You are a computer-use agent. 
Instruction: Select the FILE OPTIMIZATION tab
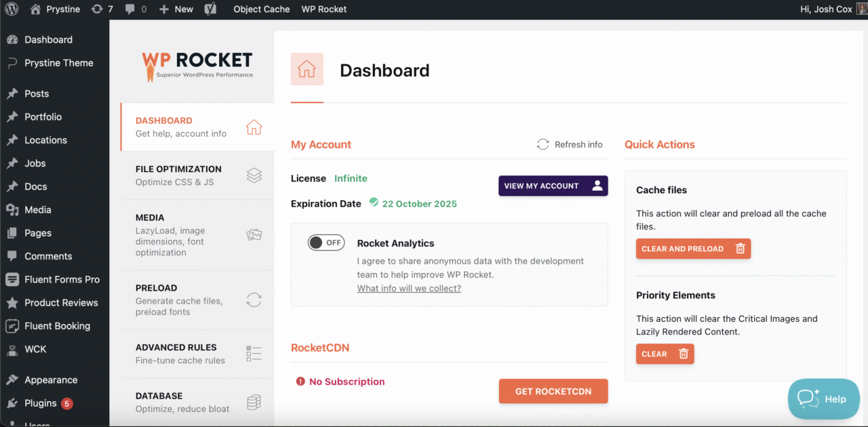pyautogui.click(x=197, y=176)
